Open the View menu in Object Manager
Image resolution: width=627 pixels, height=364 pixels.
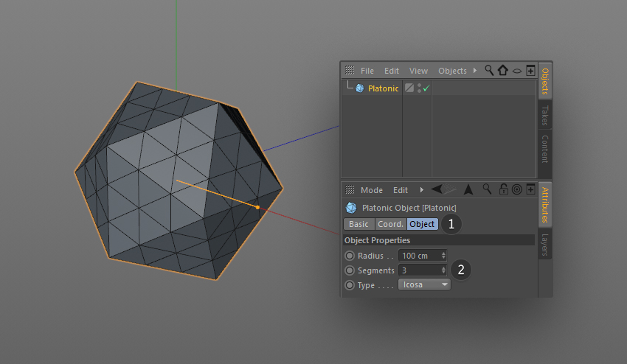(418, 71)
